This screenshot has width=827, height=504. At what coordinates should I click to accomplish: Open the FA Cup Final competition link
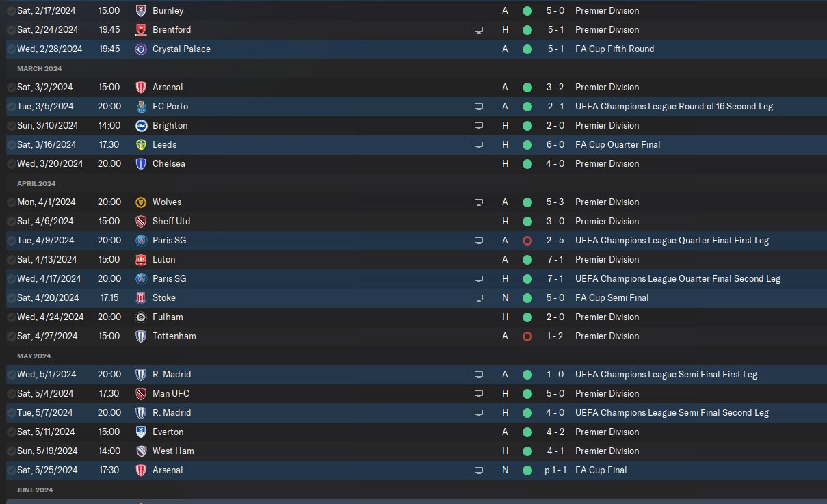click(601, 470)
